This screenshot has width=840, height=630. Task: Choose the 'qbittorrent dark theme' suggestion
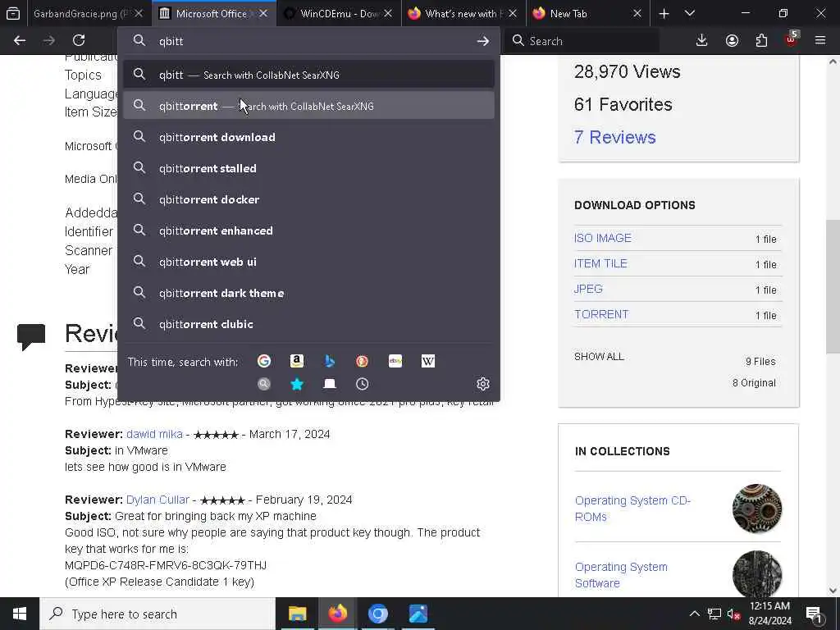point(308,293)
